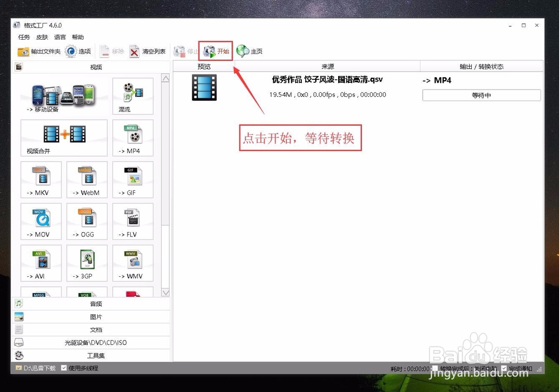Open the 任务 menu
The width and height of the screenshot is (559, 392).
click(23, 37)
